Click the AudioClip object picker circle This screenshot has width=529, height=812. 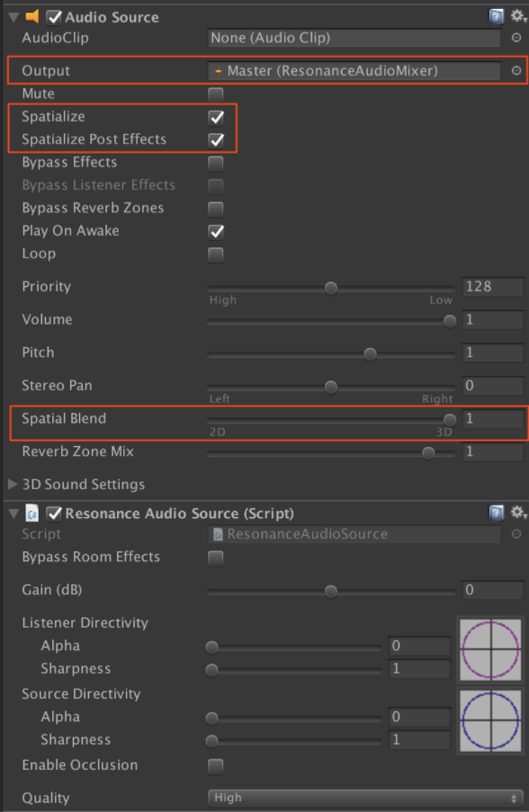pos(516,39)
